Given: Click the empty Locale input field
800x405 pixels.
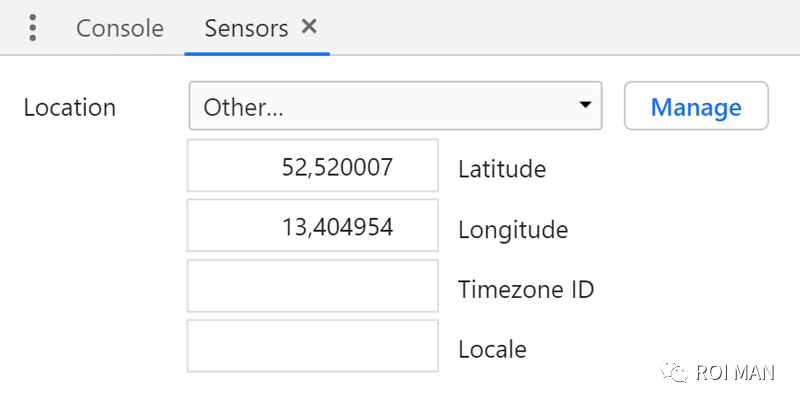Looking at the screenshot, I should [312, 347].
